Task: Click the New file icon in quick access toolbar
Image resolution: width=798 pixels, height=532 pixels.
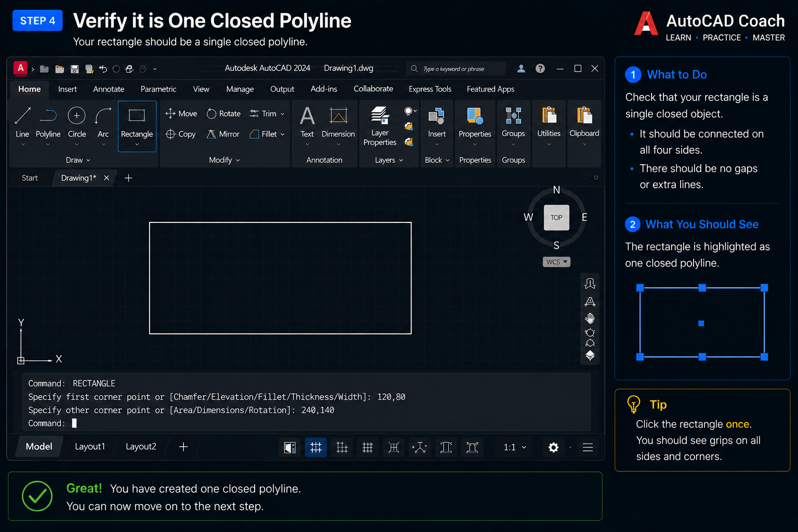Action: 44,69
